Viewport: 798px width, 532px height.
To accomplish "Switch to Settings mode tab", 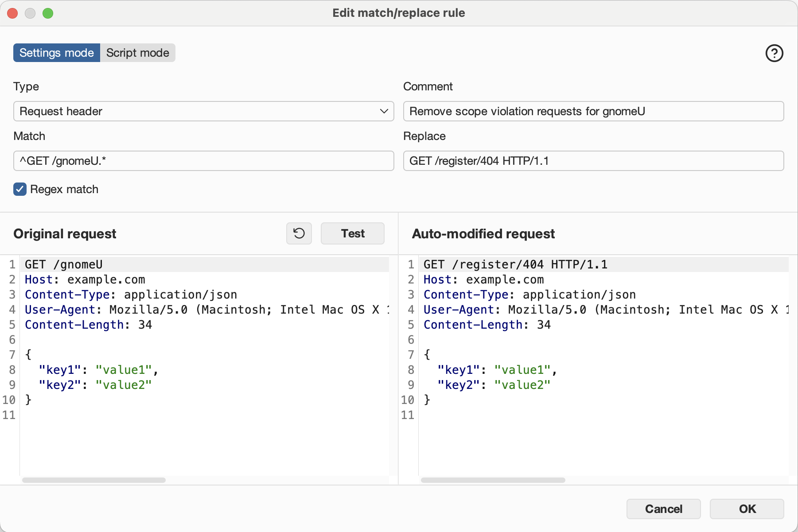I will [x=57, y=53].
